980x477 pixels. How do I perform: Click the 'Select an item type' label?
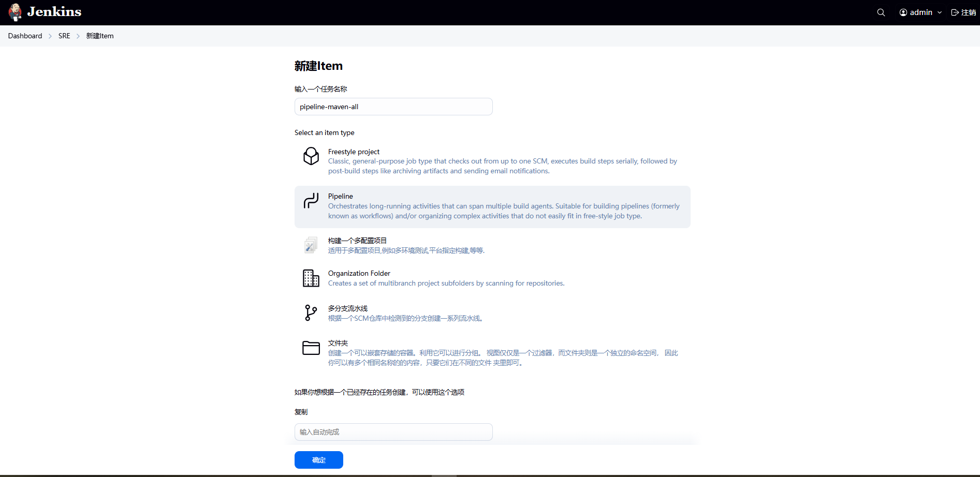[325, 133]
